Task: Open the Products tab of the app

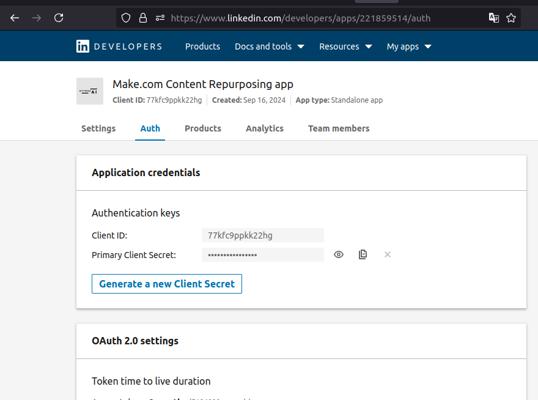Action: click(x=203, y=129)
